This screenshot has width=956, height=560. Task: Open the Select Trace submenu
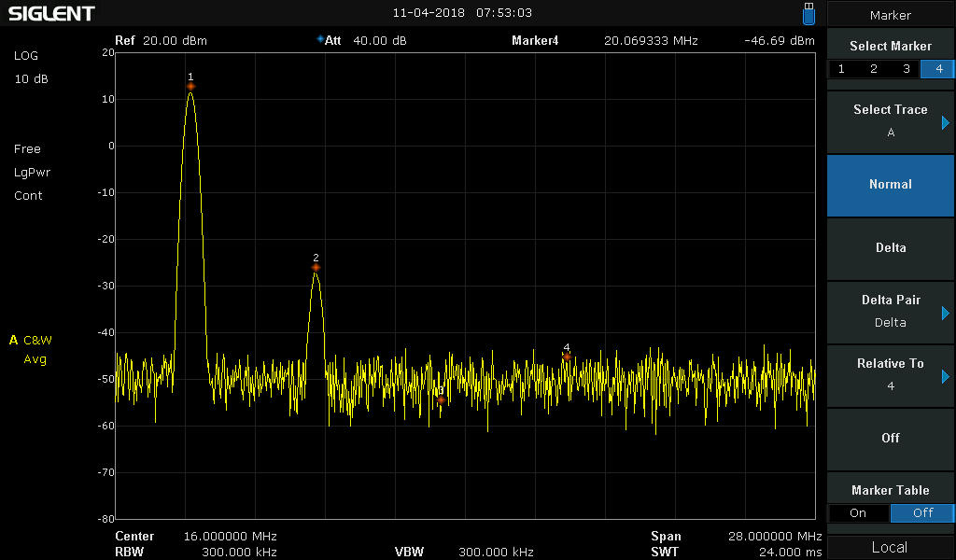(891, 121)
